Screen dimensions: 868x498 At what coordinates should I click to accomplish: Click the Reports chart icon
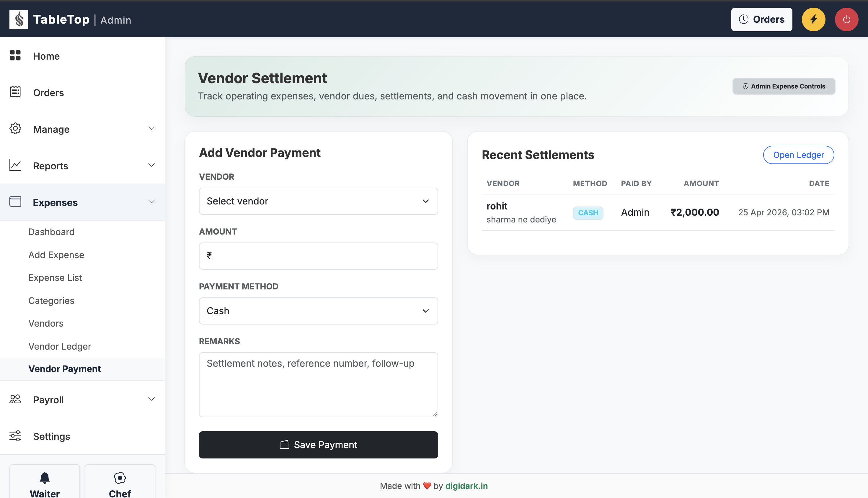[15, 165]
